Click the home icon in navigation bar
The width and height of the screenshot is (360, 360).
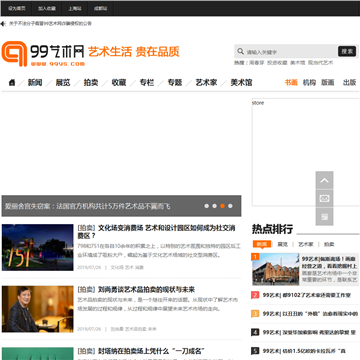[12, 82]
